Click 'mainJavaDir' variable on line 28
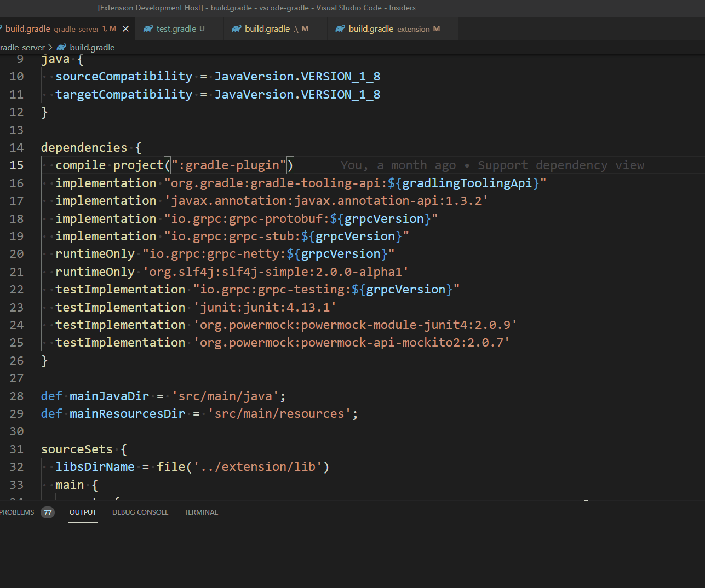This screenshot has height=588, width=705. pyautogui.click(x=109, y=396)
